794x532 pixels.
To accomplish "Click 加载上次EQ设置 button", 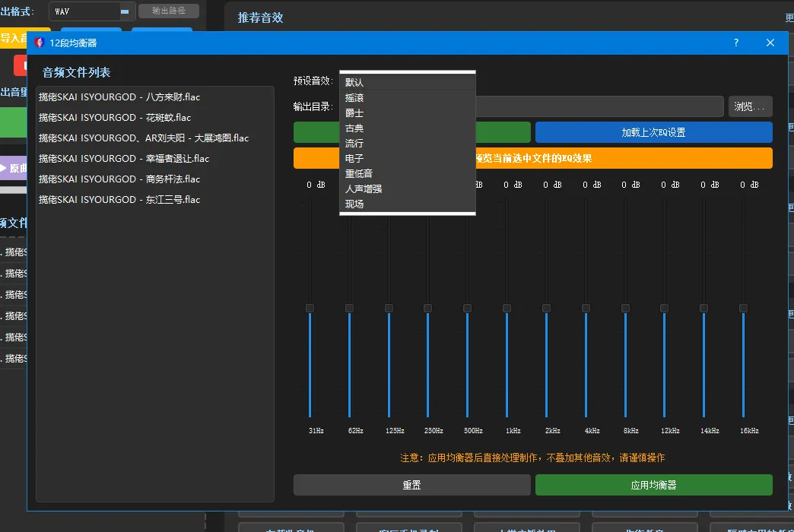I will tap(653, 132).
